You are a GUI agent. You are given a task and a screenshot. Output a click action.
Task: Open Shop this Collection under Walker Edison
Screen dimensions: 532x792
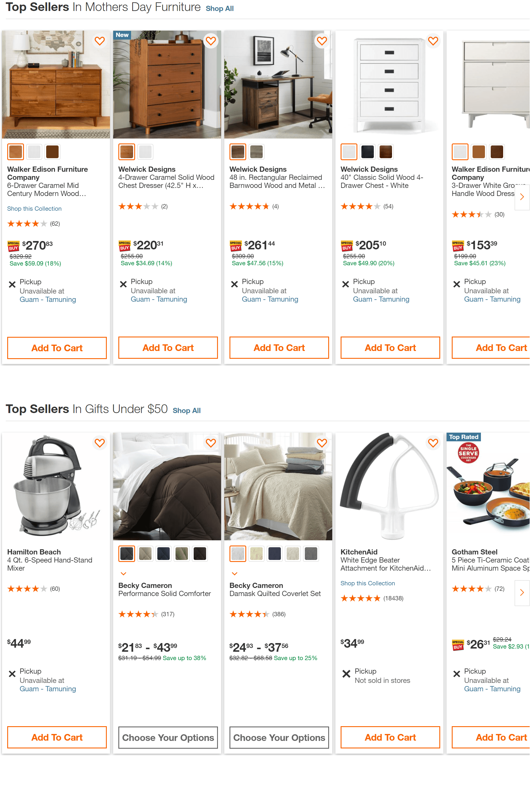click(x=34, y=209)
